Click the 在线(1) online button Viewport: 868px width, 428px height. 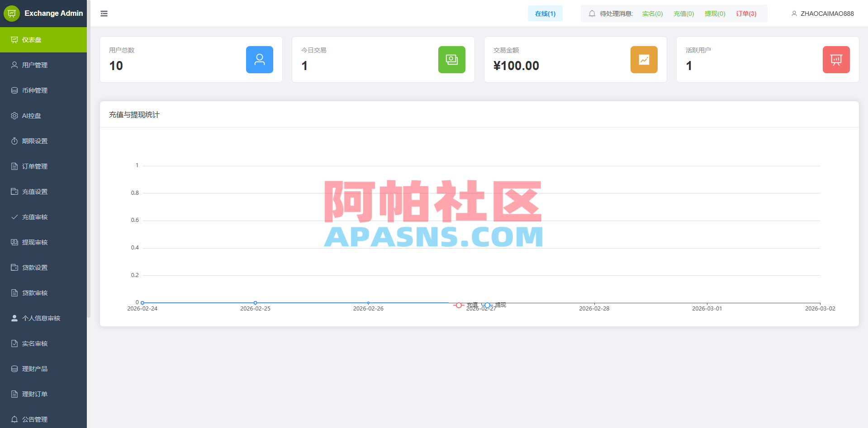545,14
